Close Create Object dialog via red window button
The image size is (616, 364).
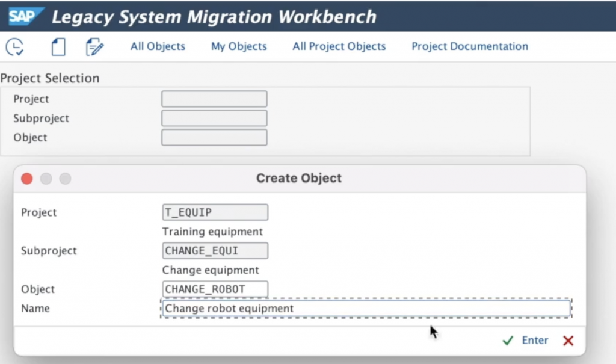(26, 179)
